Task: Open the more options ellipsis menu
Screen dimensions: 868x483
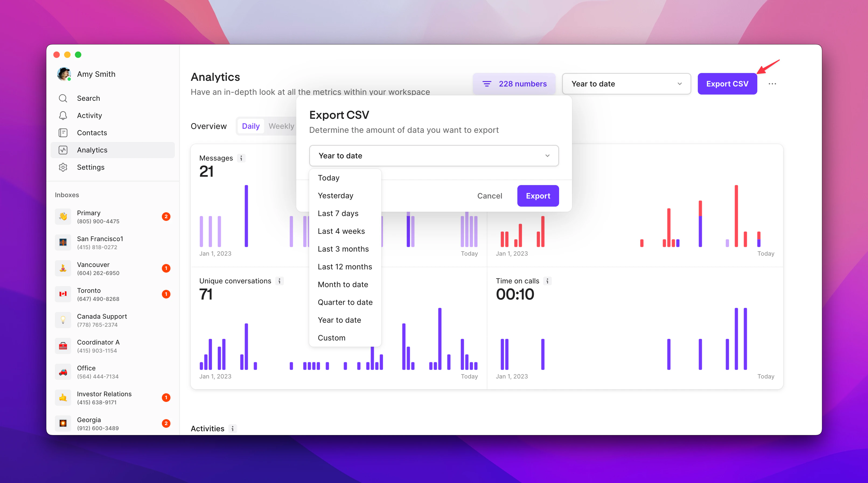Action: pyautogui.click(x=772, y=84)
